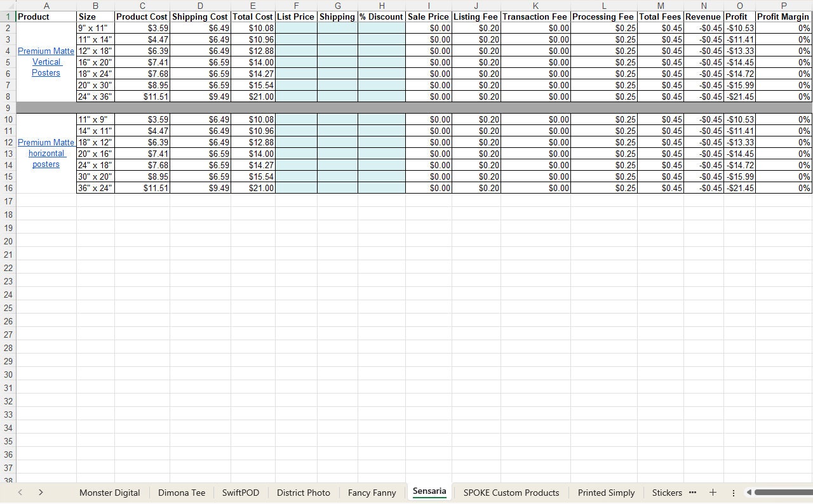The height and width of the screenshot is (504, 813).
Task: Open the Premium Matte horizontal posters link
Action: pyautogui.click(x=46, y=153)
